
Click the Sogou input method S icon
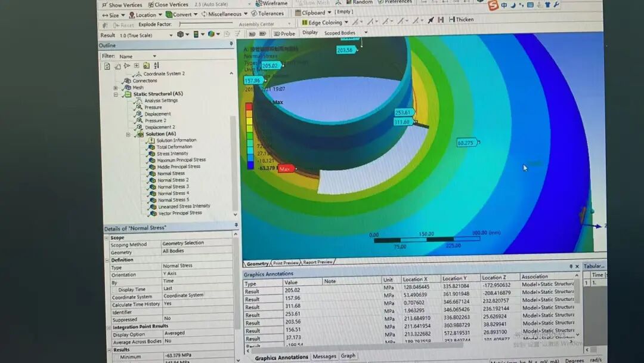pyautogui.click(x=493, y=5)
